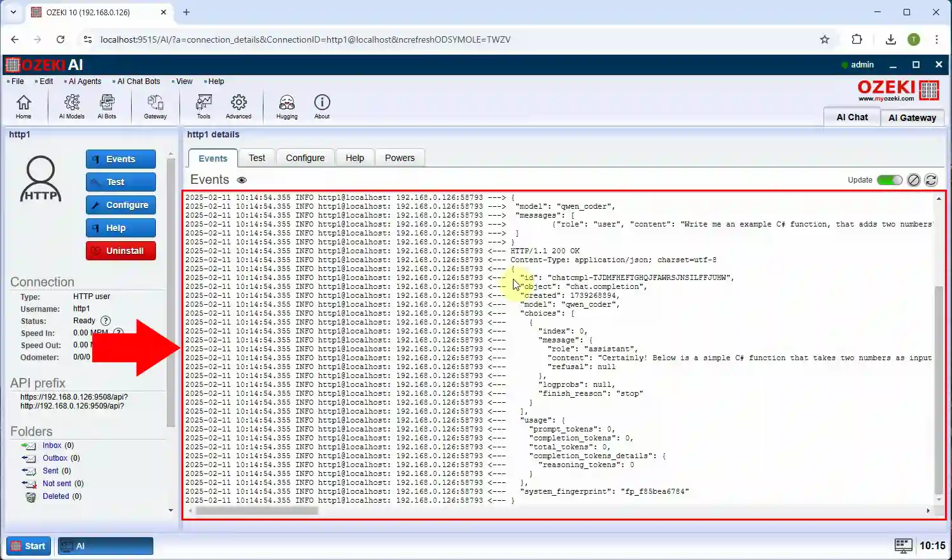Switch to the Configure tab
Screen dimensions: 952x560
pos(305,158)
